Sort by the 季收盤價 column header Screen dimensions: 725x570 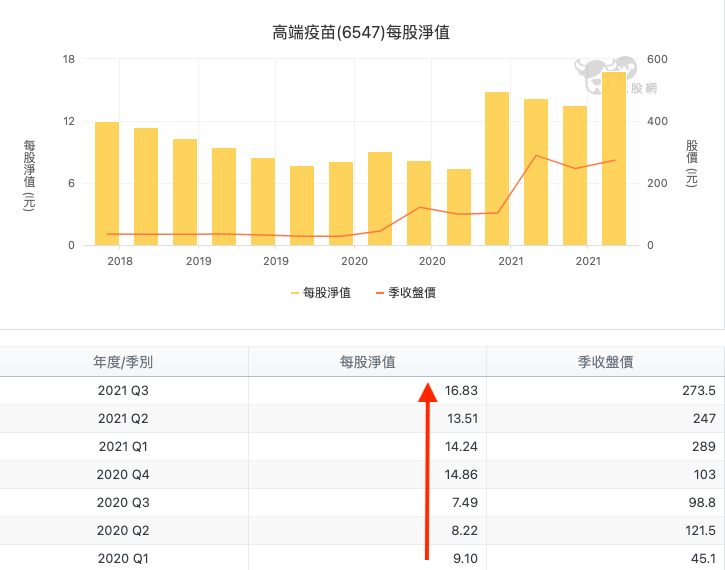pyautogui.click(x=605, y=362)
